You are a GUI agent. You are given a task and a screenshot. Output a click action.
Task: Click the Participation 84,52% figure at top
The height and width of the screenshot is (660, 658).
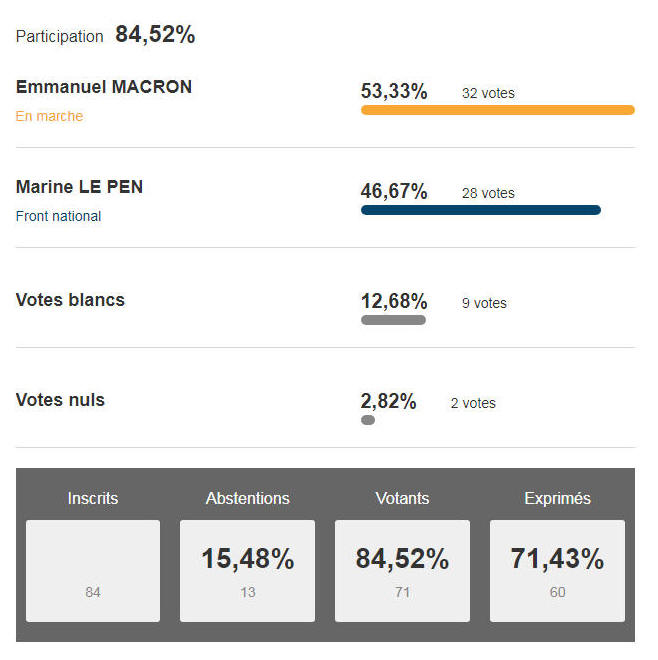coord(155,35)
